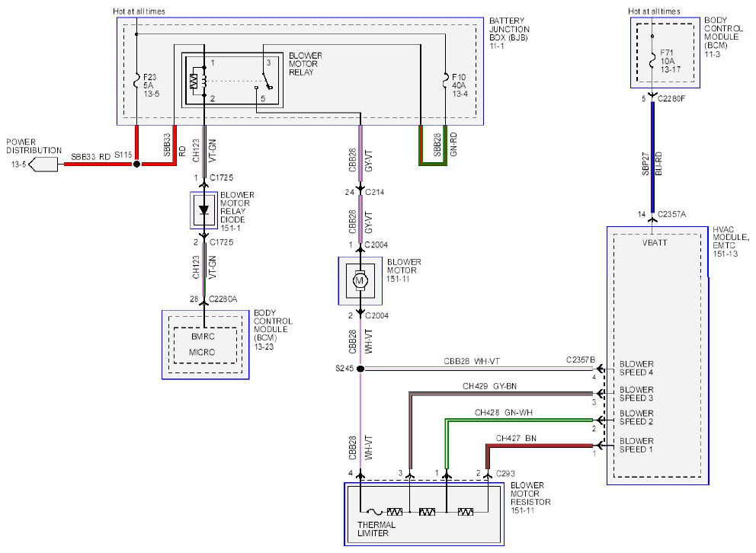
Task: Select the HVAC MODULE, EMTC 151-13 label
Action: [x=731, y=241]
